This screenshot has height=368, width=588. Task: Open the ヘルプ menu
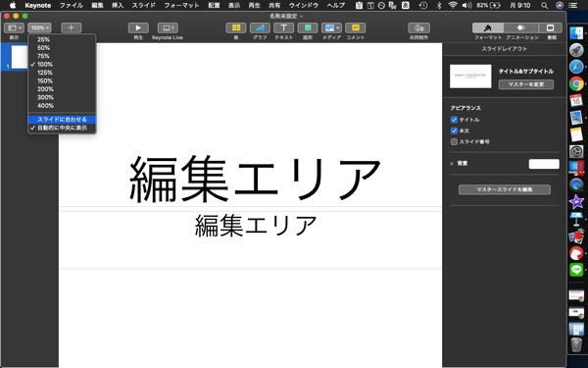click(x=335, y=5)
